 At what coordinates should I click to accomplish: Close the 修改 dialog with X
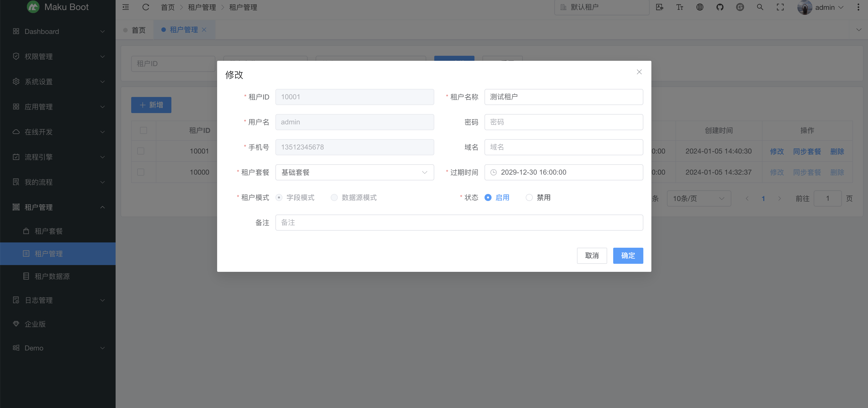[x=639, y=72]
